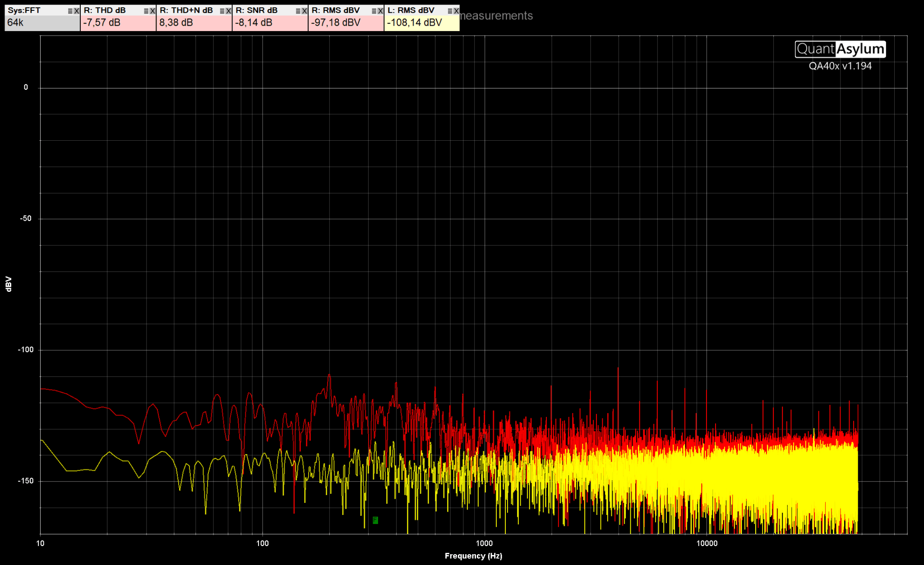924x565 pixels.
Task: Click the green F marker on the plot
Action: click(375, 520)
